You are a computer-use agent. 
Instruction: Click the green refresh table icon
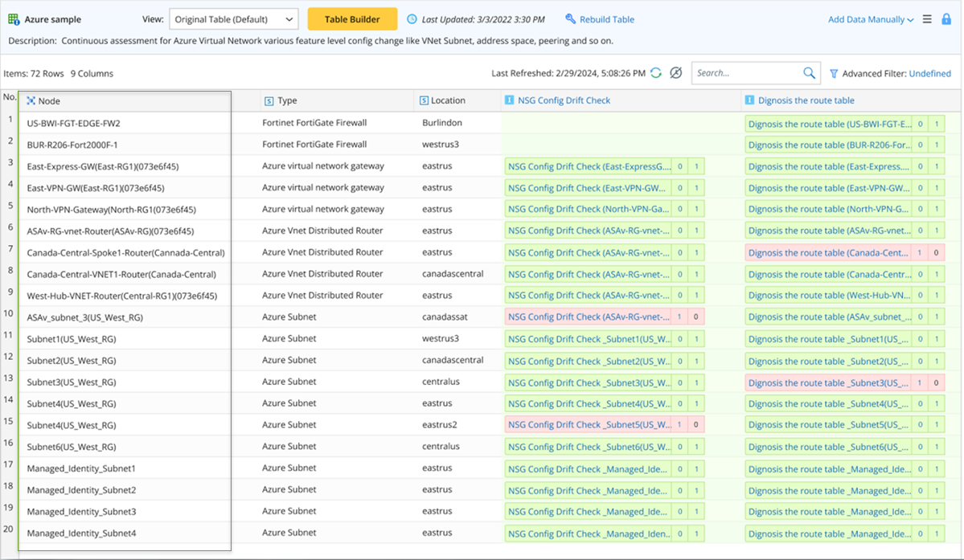tap(656, 73)
